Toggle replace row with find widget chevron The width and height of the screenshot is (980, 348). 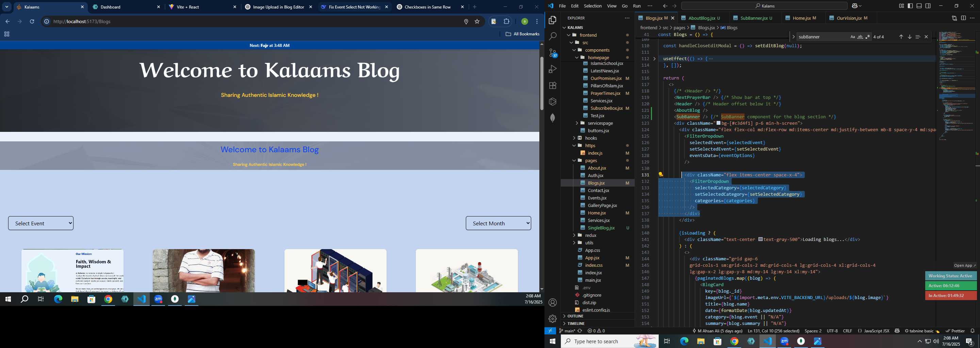tap(793, 37)
